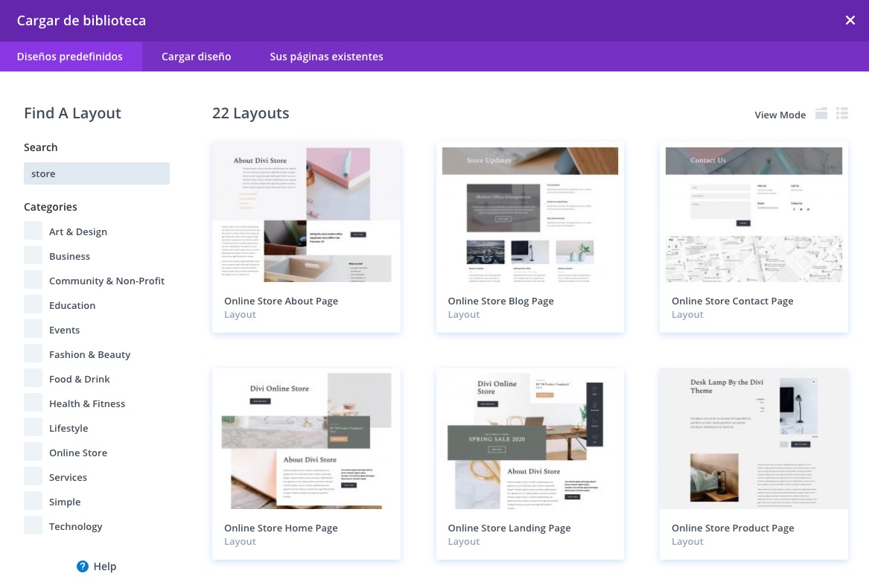Switch to grid view mode icon
This screenshot has width=869, height=588.
pos(821,114)
